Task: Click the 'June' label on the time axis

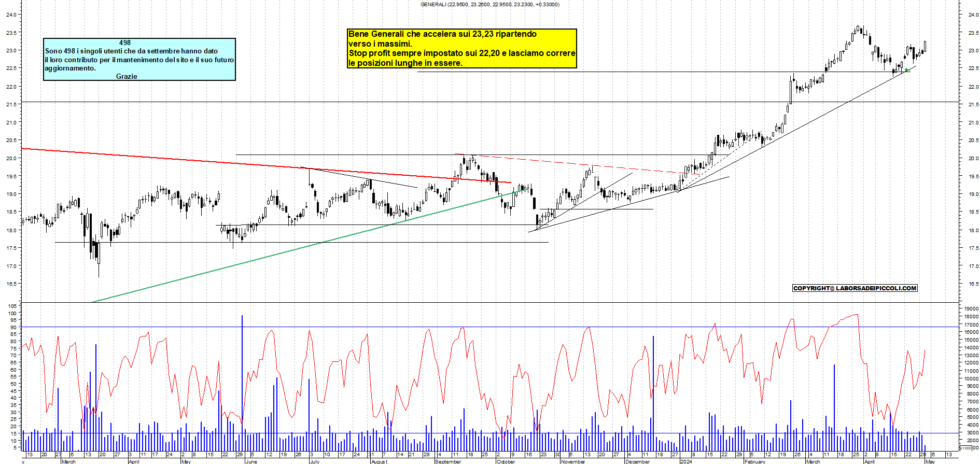Action: point(251,461)
